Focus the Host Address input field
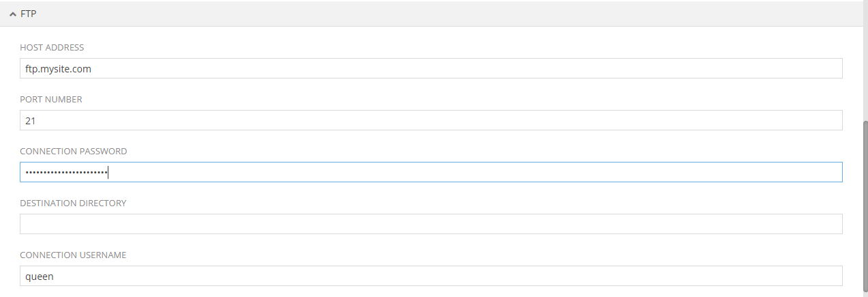The height and width of the screenshot is (297, 868). [431, 68]
